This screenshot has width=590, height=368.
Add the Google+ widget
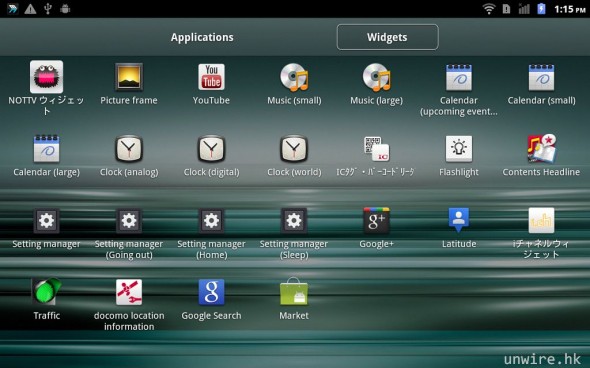376,220
